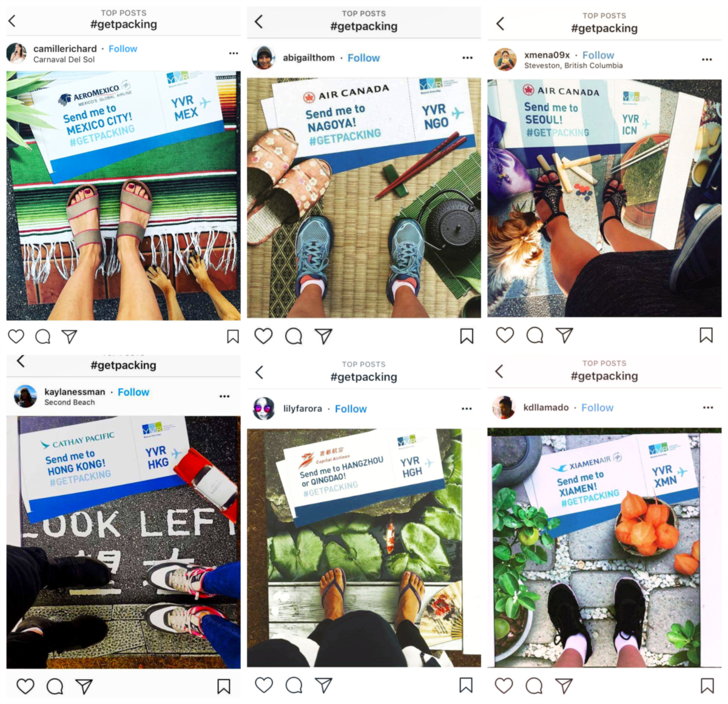Viewport: 728px width, 704px height.
Task: Open three-dot menu on lilyfarora's post
Action: [x=467, y=409]
